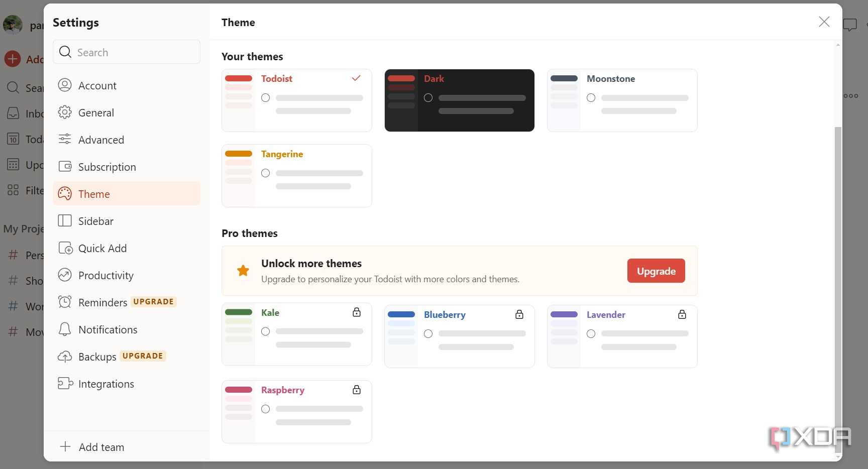The image size is (868, 469).
Task: Click the Subscription wallet icon
Action: (65, 167)
